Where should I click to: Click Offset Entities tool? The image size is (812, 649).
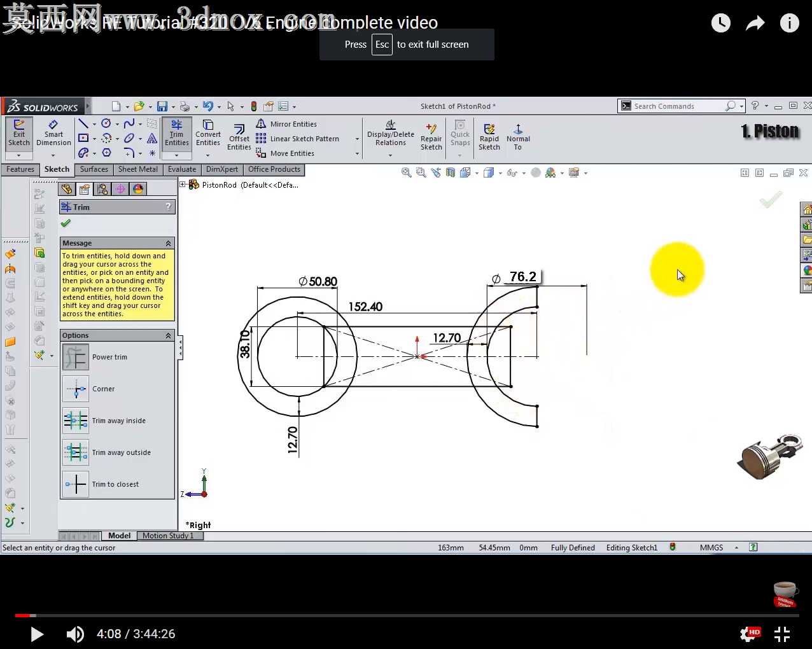tap(239, 137)
